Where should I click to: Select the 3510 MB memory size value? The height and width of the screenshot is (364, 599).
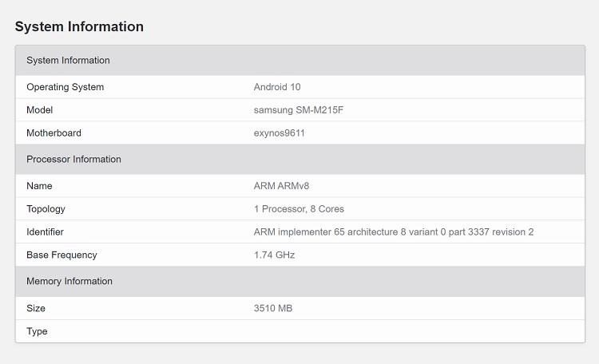click(272, 308)
